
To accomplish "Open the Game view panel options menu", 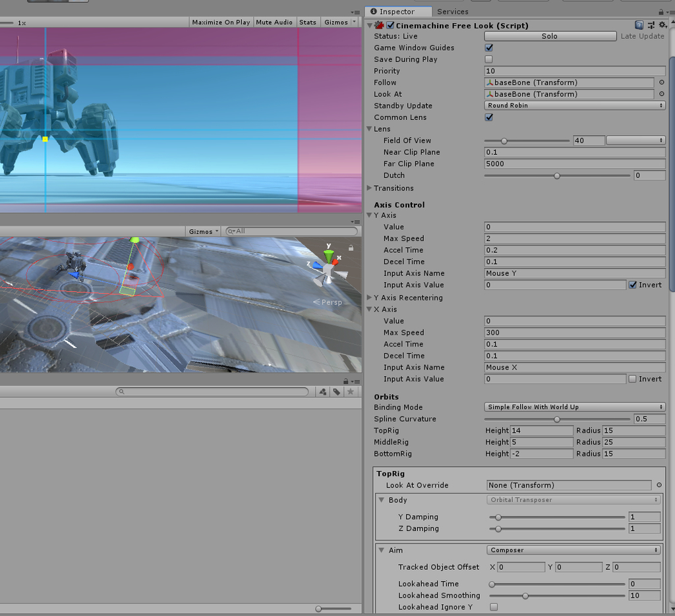I will [355, 12].
